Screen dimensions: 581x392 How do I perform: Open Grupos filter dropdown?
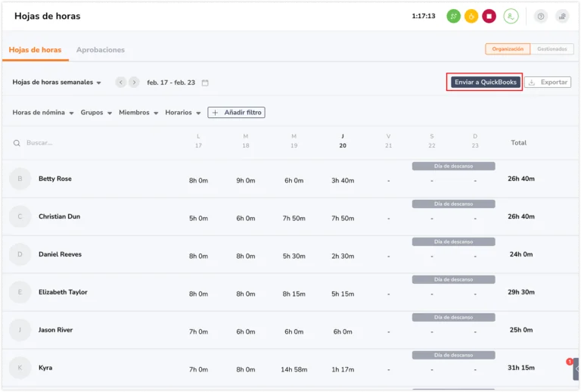(x=96, y=113)
